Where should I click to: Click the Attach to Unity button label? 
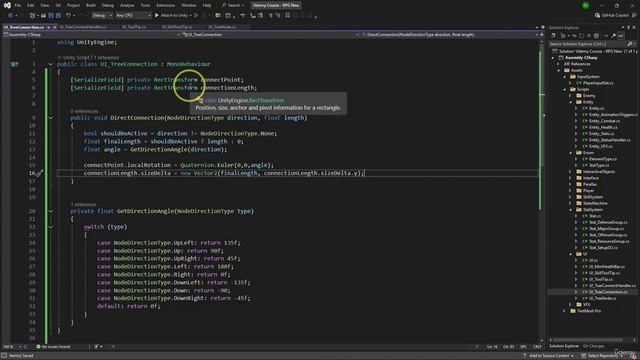(x=174, y=16)
